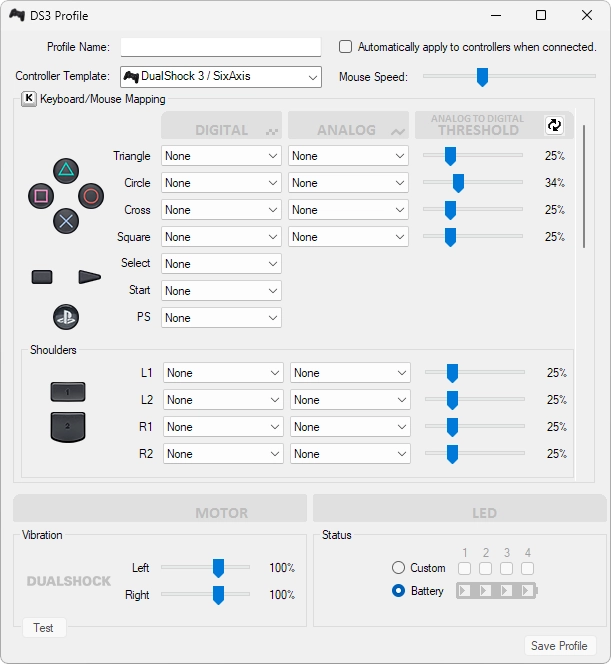Click the shoulder button 1 icon
Viewport: 611px width, 664px height.
(x=68, y=392)
